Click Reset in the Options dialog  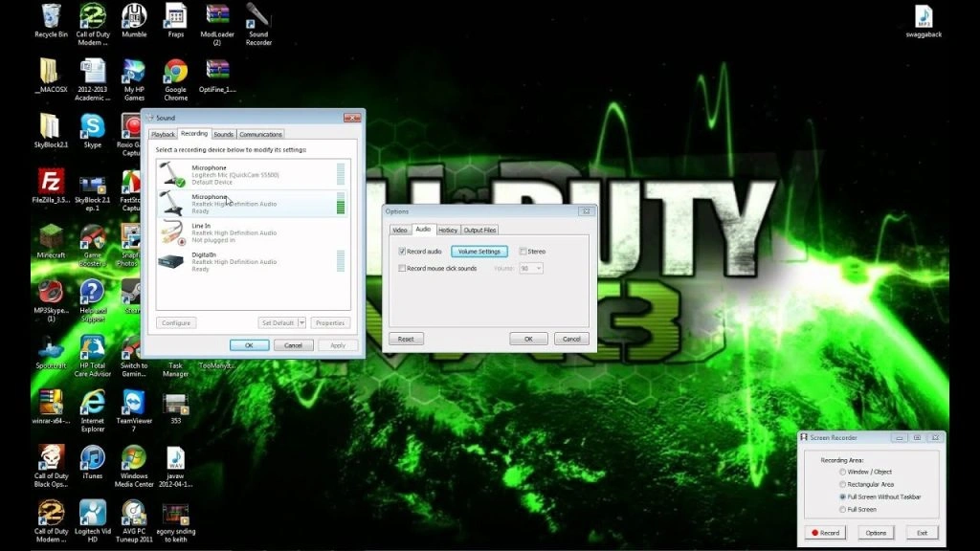coord(406,339)
